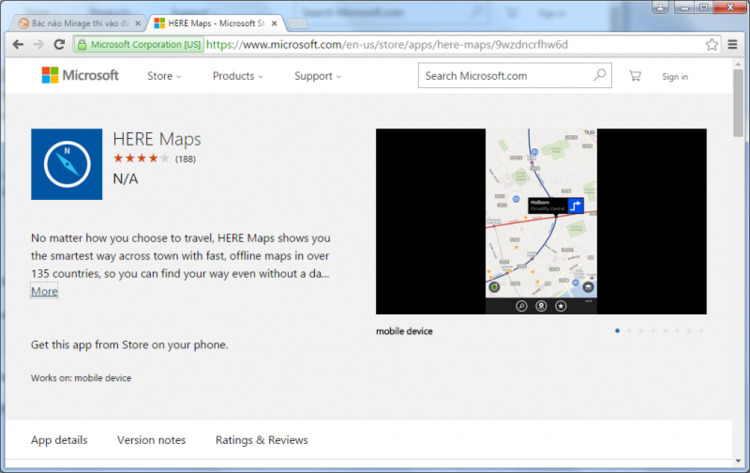Click the N/A price label
The height and width of the screenshot is (473, 750).
125,179
